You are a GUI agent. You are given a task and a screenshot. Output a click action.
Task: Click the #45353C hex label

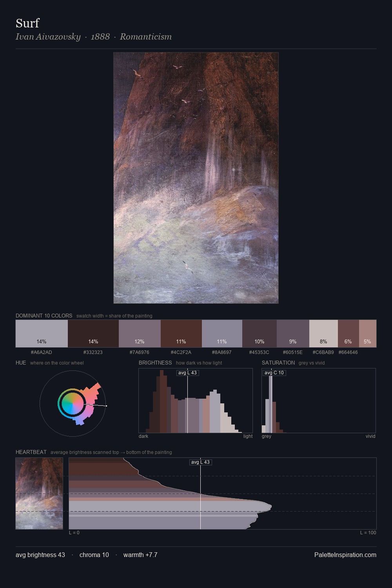(x=259, y=352)
